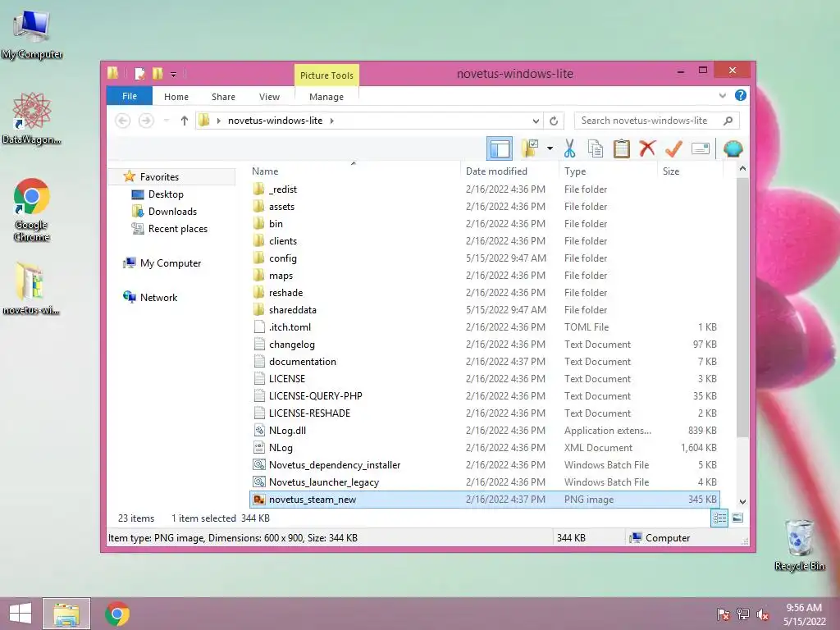Click the Copy icon in toolbar

[x=596, y=148]
